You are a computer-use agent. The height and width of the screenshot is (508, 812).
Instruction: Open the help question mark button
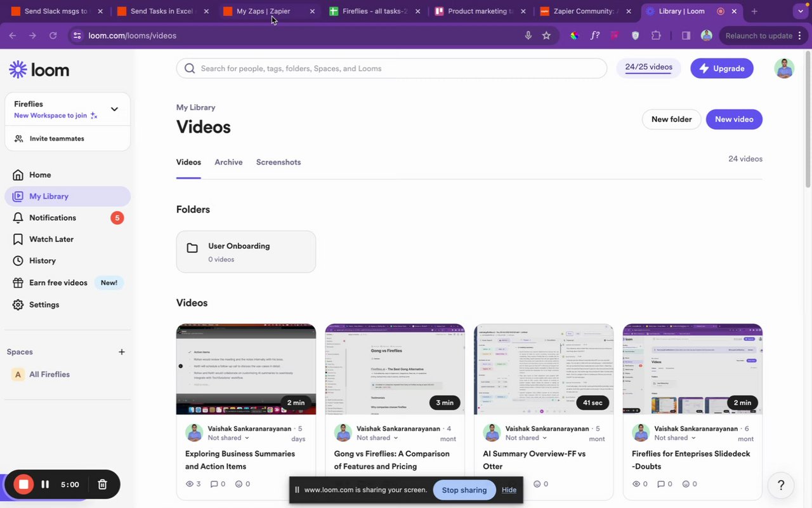(x=781, y=485)
